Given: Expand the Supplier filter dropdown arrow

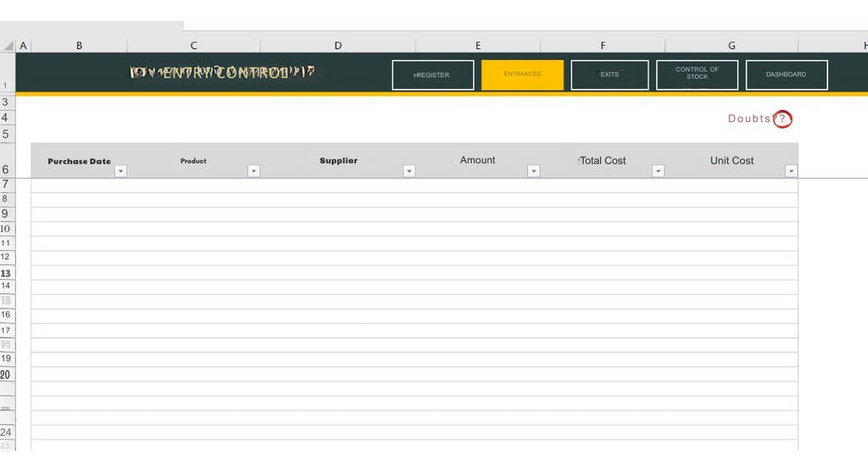Looking at the screenshot, I should (409, 171).
